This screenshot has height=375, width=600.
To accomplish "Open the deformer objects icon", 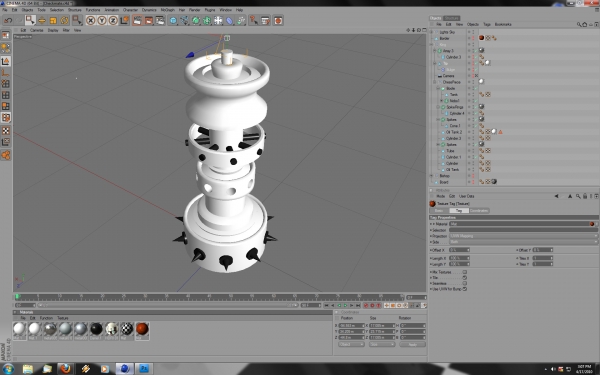I will pyautogui.click(x=229, y=20).
